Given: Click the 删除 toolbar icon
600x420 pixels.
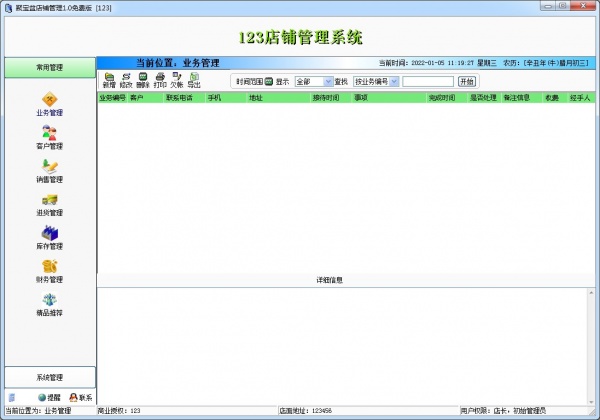Looking at the screenshot, I should [x=143, y=80].
